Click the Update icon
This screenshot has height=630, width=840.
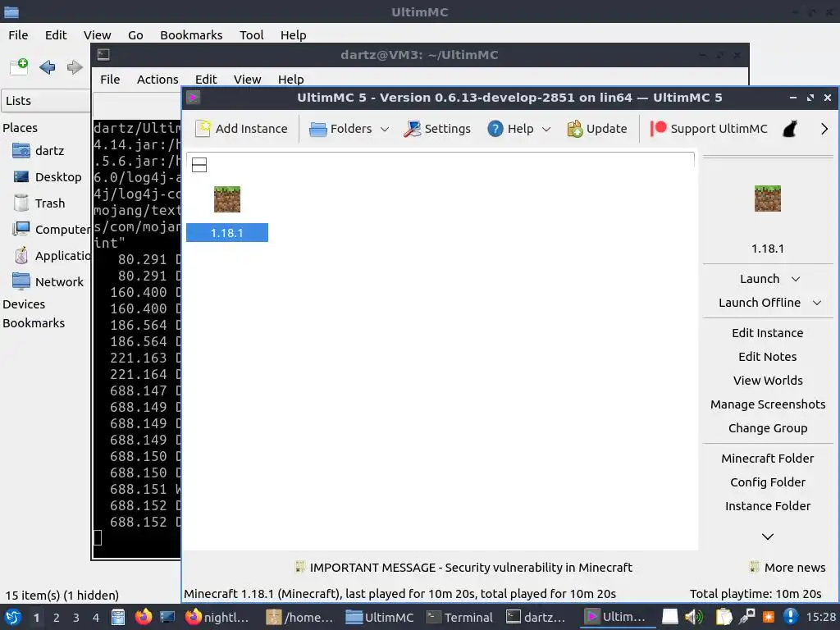[575, 129]
